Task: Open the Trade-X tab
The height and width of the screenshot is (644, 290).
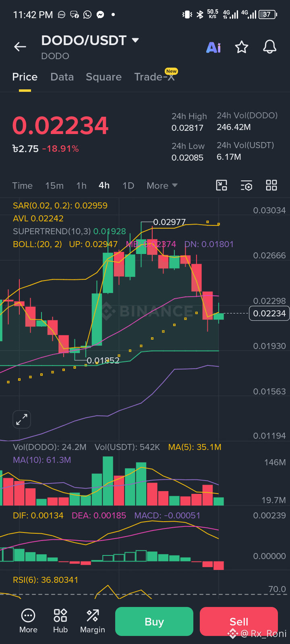Action: pyautogui.click(x=155, y=77)
